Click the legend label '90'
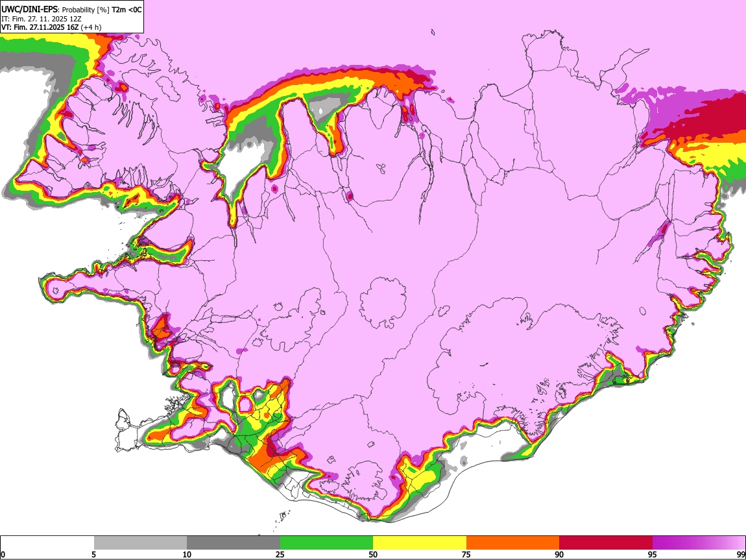The width and height of the screenshot is (746, 560). coord(559,555)
